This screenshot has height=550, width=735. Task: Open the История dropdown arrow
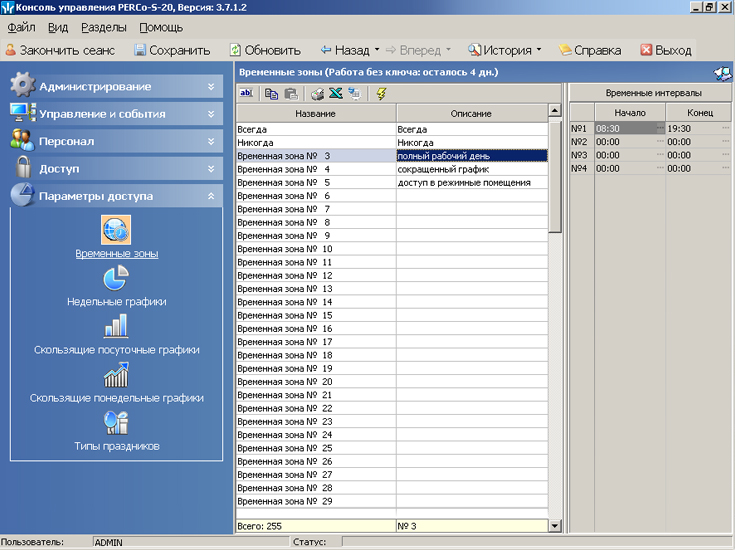pyautogui.click(x=539, y=49)
